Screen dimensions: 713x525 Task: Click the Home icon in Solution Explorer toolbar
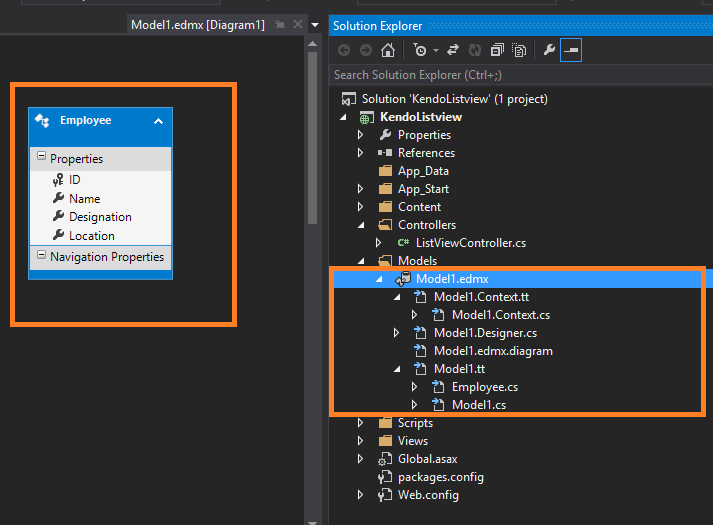point(388,50)
